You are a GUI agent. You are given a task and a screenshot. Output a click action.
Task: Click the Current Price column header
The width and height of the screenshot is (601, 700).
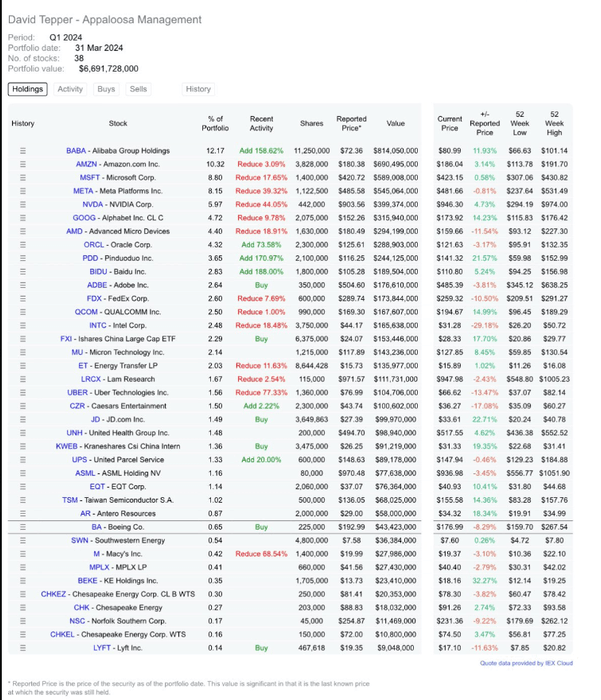pos(450,124)
